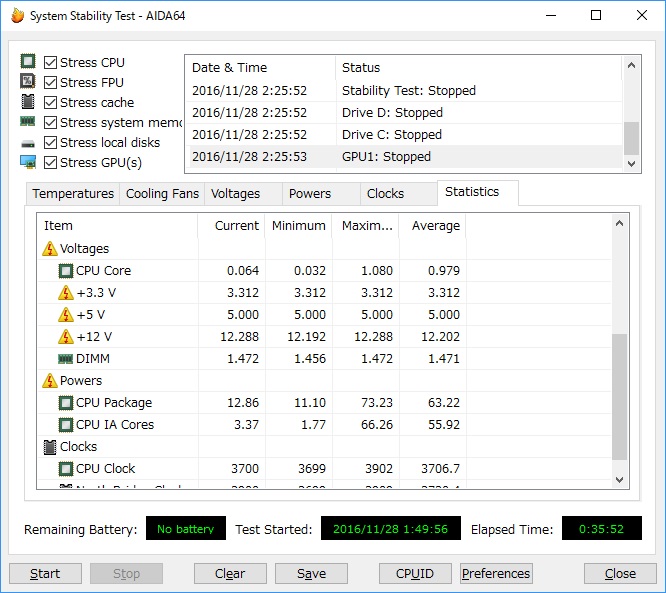The height and width of the screenshot is (593, 666).
Task: Click the Voltages warning icon in list
Action: (50, 249)
